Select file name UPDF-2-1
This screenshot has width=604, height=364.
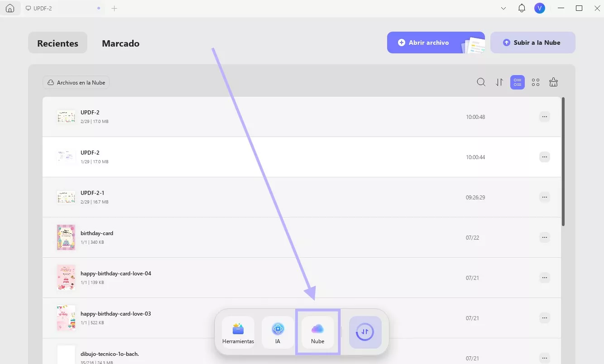92,193
